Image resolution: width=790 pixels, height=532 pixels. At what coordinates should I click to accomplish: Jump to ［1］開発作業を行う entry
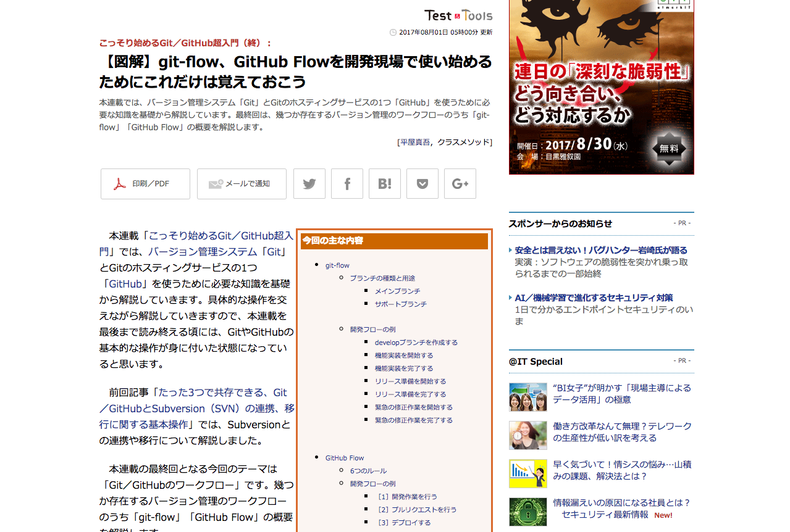click(406, 497)
